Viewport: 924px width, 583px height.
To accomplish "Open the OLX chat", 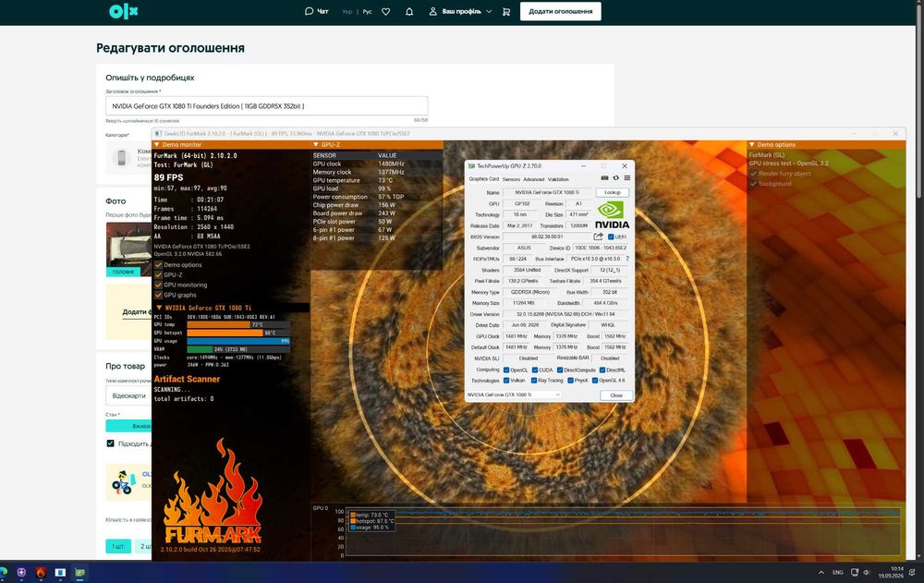I will (x=316, y=11).
